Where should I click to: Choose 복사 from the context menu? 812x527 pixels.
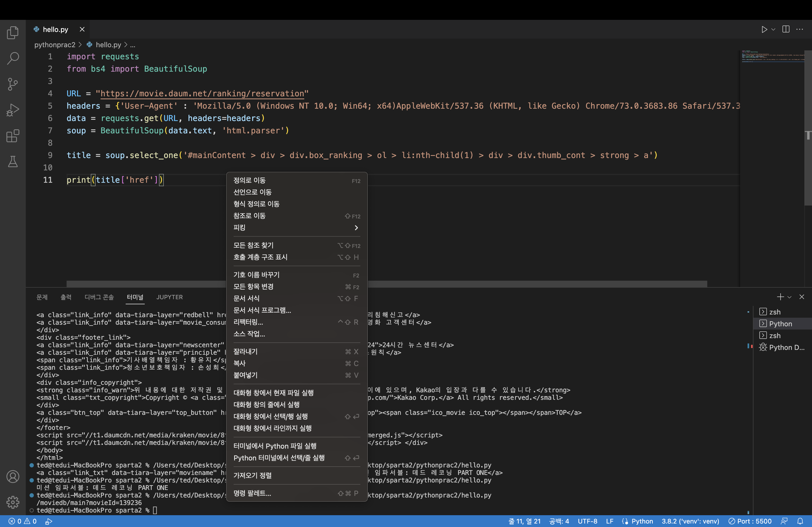(x=296, y=363)
